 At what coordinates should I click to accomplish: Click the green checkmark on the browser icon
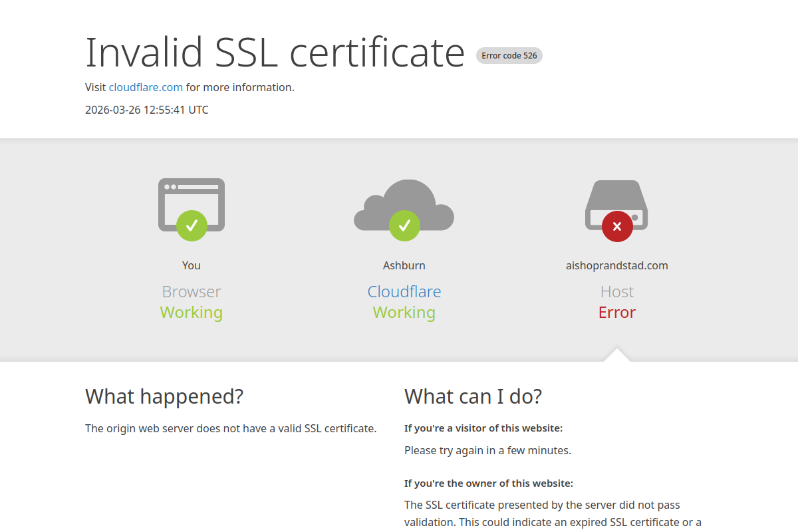[x=191, y=226]
